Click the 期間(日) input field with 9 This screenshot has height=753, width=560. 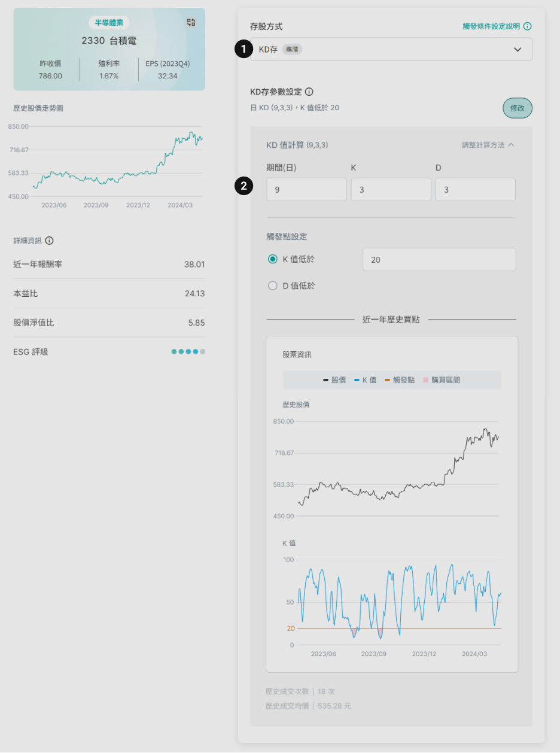pos(306,189)
